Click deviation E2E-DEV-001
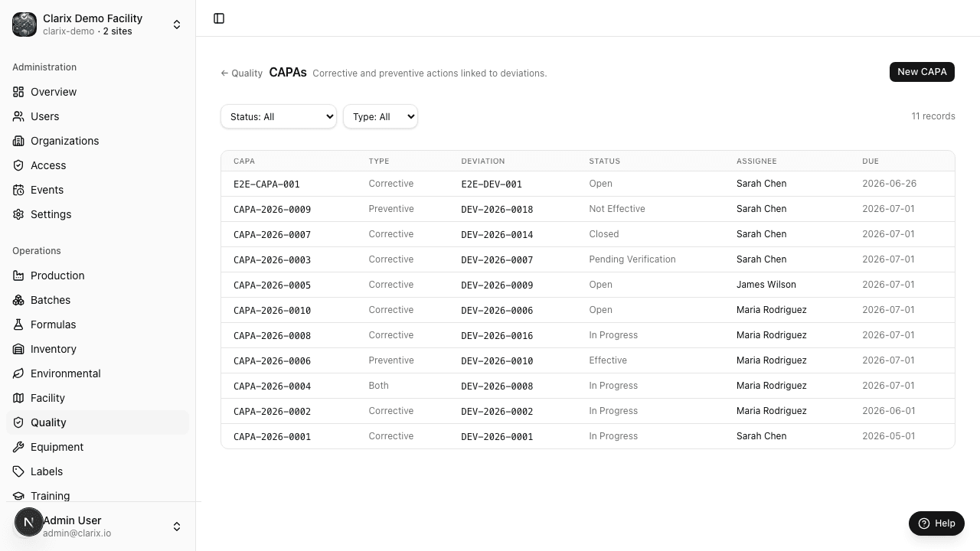 click(x=492, y=184)
